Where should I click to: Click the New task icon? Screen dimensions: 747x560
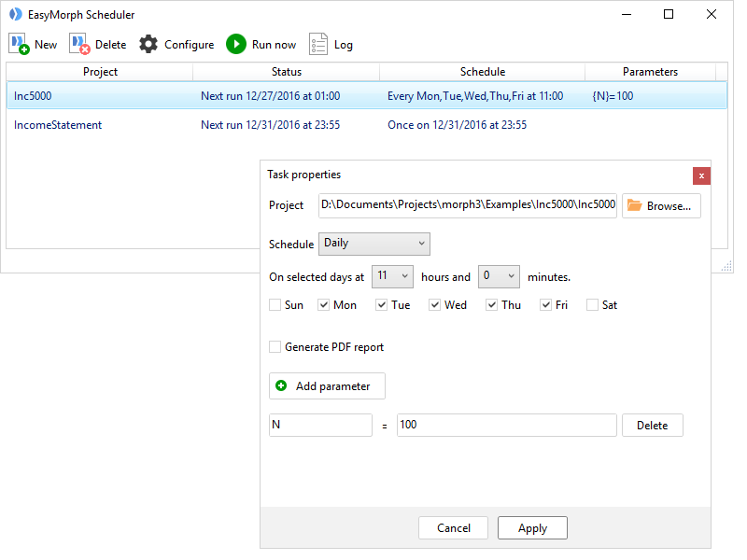[x=19, y=44]
